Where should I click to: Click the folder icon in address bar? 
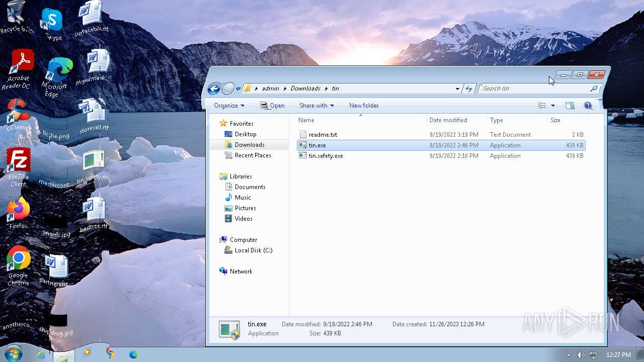[x=247, y=88]
